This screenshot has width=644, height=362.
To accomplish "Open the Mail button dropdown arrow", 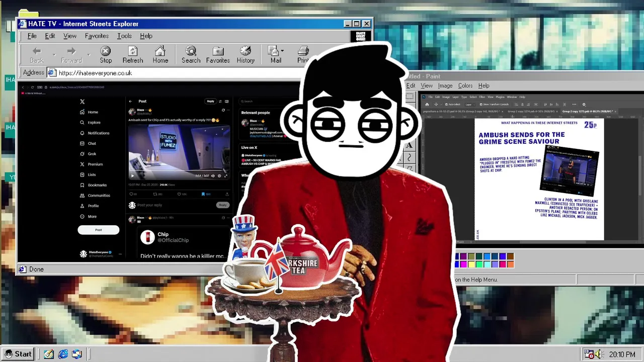I will pos(282,51).
